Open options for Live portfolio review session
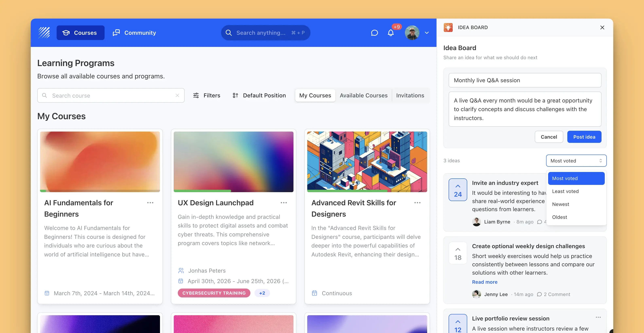Image resolution: width=644 pixels, height=333 pixels. coord(598,317)
